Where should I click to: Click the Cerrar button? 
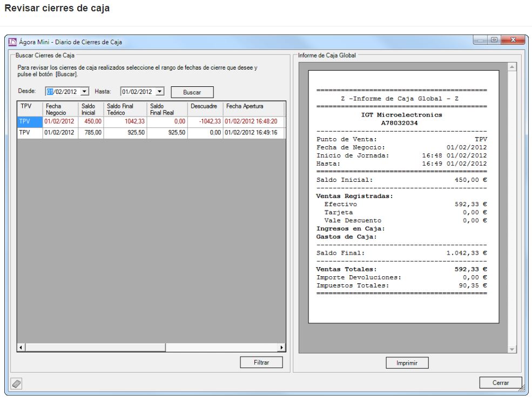501,383
